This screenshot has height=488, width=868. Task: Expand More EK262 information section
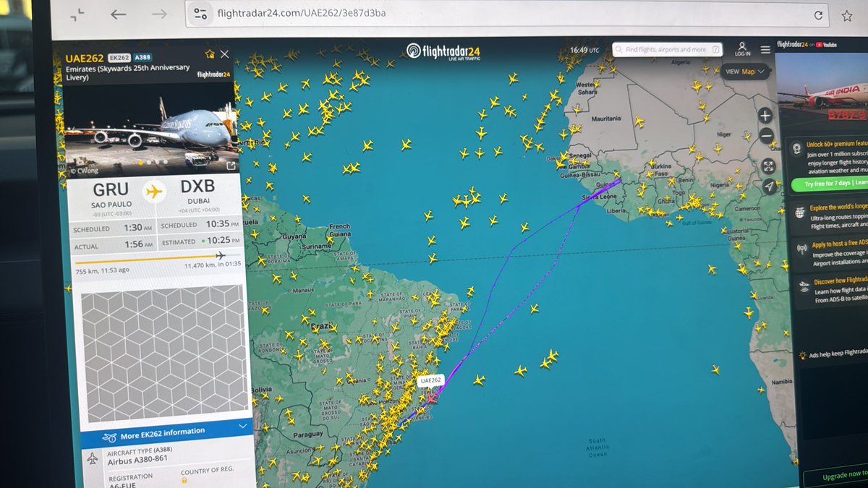(x=166, y=432)
